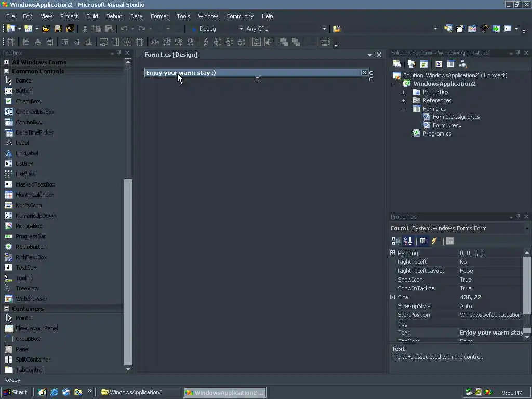Auto-hide the Toolbox panel pin
Image resolution: width=532 pixels, height=399 pixels.
coord(119,52)
